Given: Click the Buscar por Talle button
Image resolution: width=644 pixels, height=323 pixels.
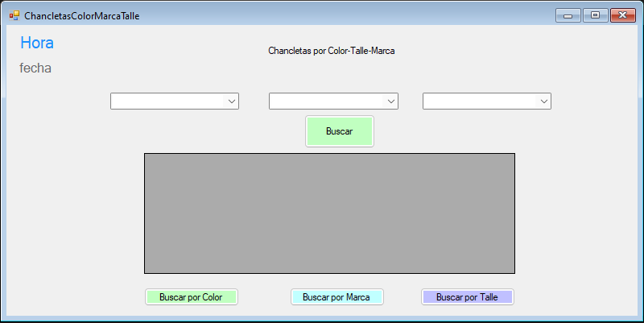Looking at the screenshot, I should pos(468,296).
